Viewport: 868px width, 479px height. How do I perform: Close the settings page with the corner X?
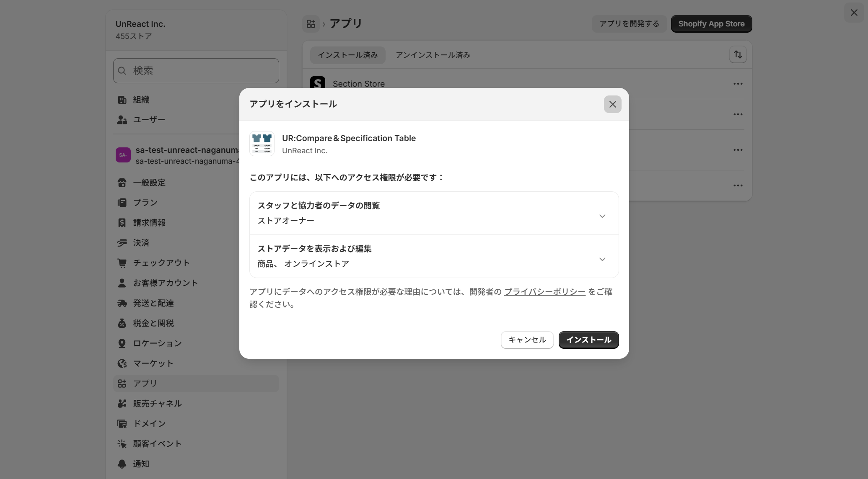point(854,13)
